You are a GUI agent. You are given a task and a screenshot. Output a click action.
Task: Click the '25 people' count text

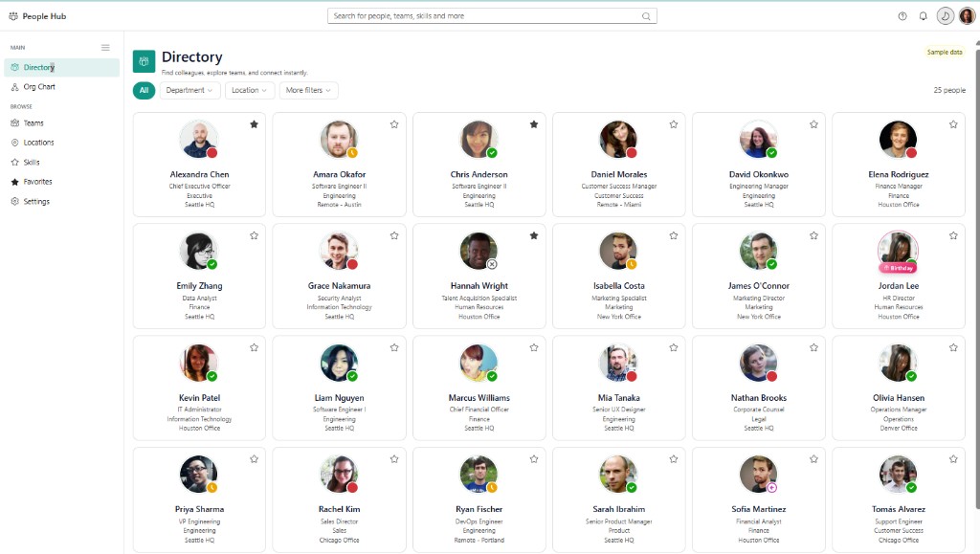click(949, 91)
